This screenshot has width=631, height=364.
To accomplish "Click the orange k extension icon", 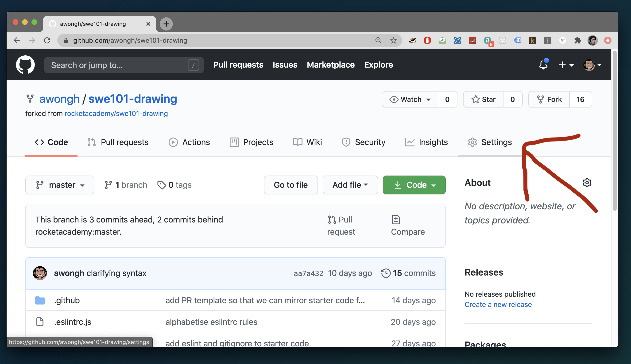I will click(532, 40).
